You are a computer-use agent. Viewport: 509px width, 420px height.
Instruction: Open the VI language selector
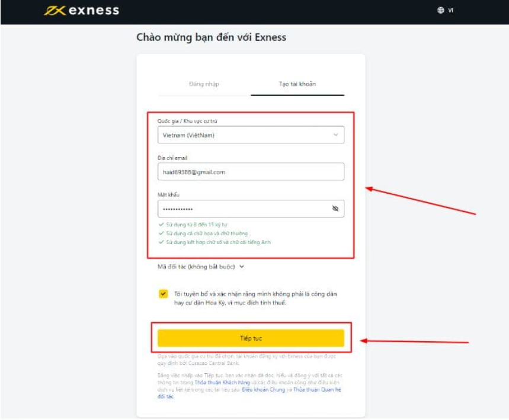click(450, 10)
